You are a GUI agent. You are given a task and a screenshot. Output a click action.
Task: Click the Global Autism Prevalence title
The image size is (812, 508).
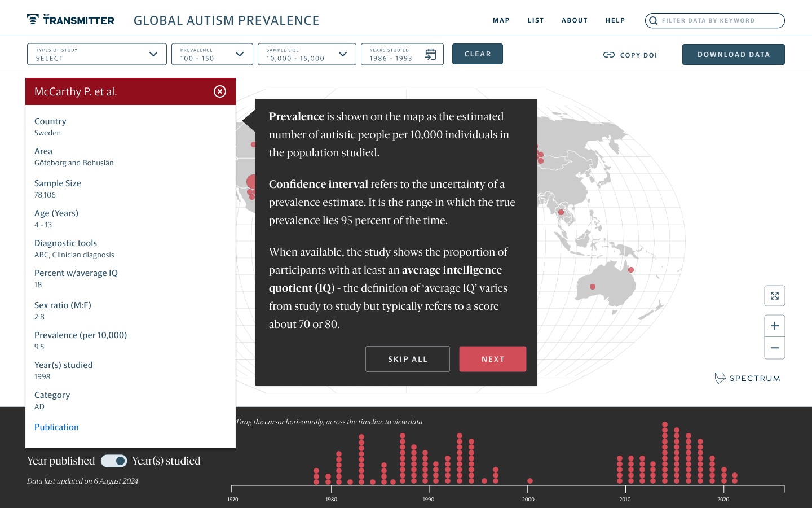click(x=227, y=20)
